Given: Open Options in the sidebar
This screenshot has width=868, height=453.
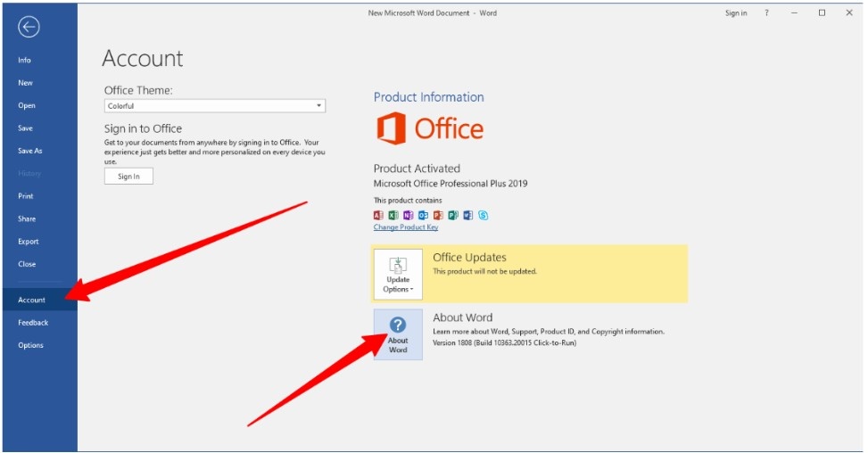Looking at the screenshot, I should click(30, 345).
